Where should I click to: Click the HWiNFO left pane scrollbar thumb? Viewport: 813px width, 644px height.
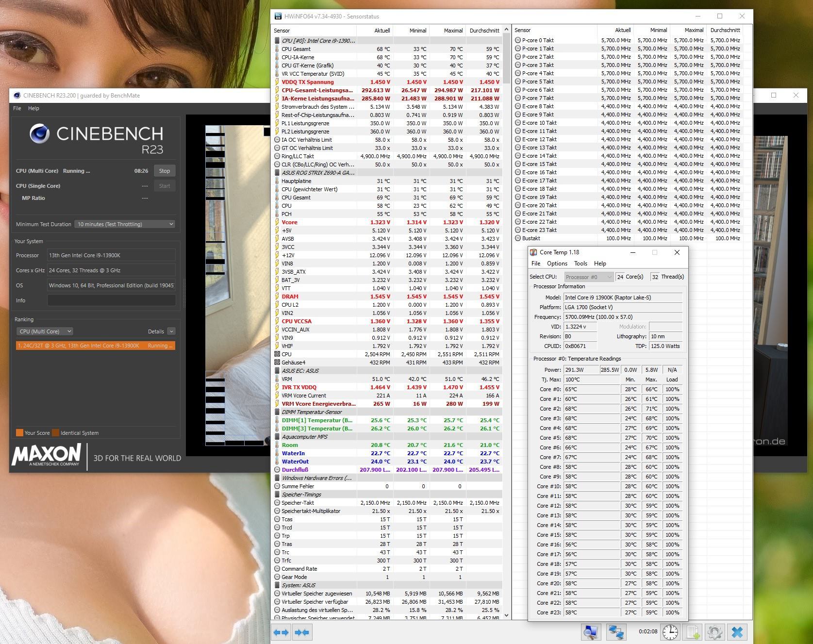point(507,59)
